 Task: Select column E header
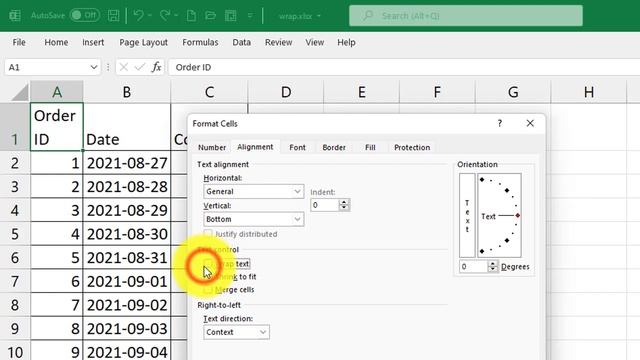(362, 92)
